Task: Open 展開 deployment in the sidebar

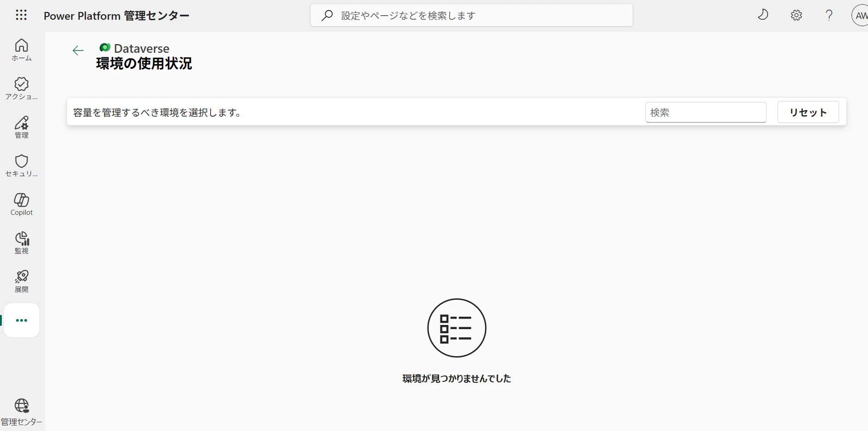Action: coord(22,281)
